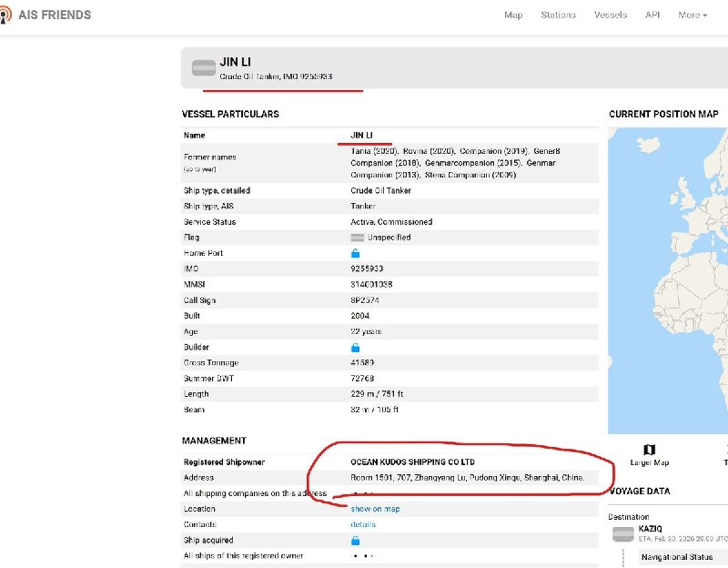Image resolution: width=728 pixels, height=568 pixels.
Task: Click the Shanghai address text
Action: tap(468, 478)
